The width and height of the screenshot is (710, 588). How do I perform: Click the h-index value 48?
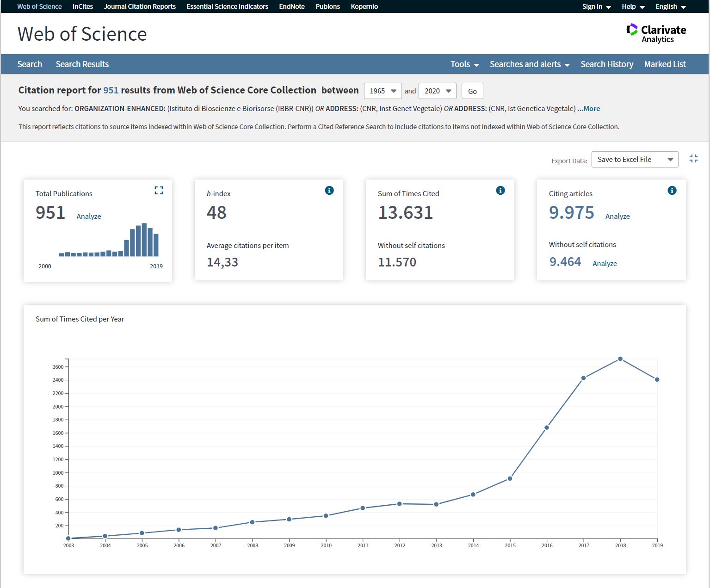pyautogui.click(x=216, y=212)
